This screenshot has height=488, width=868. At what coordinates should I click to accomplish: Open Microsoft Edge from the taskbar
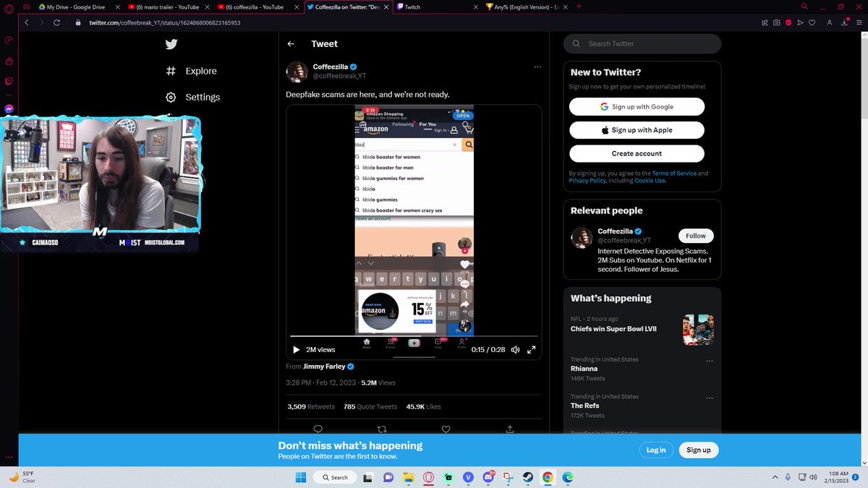[x=569, y=477]
